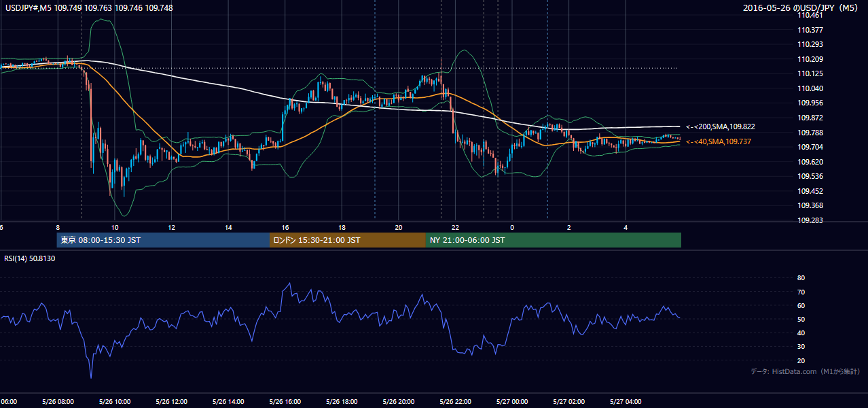This screenshot has height=408, width=868.
Task: Click hour tick 0 under price chart
Action: (512, 227)
